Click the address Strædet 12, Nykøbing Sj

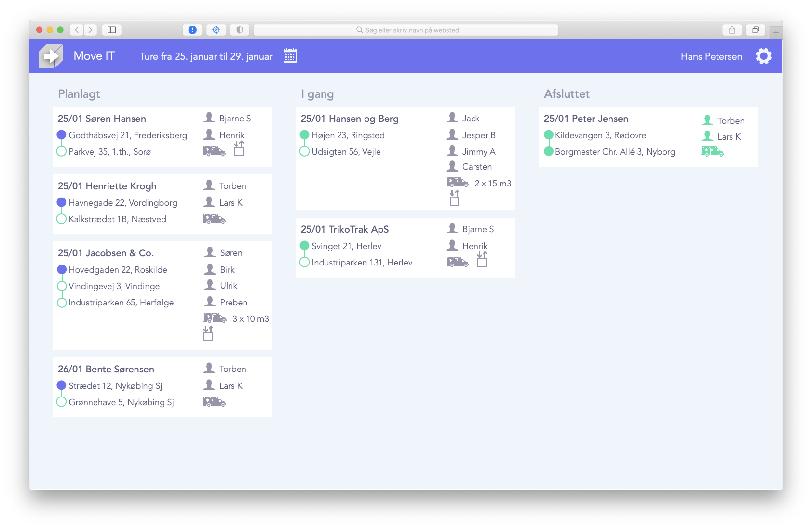point(116,386)
